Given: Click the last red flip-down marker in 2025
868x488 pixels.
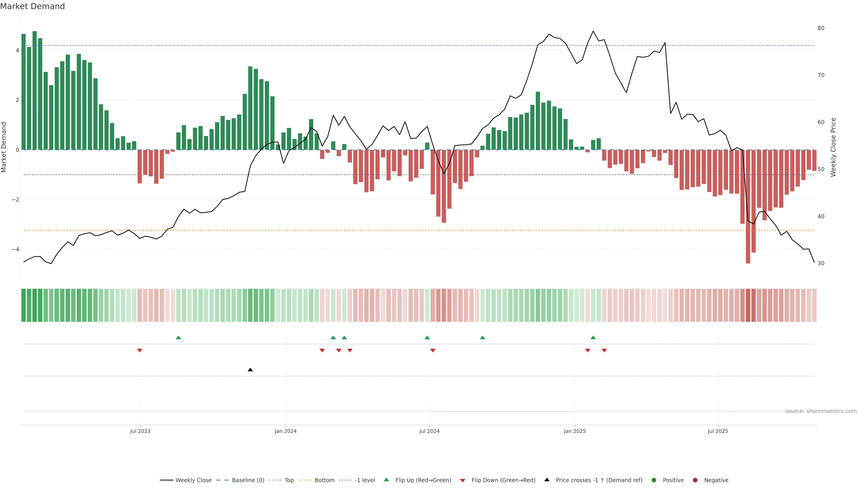Looking at the screenshot, I should tap(604, 351).
